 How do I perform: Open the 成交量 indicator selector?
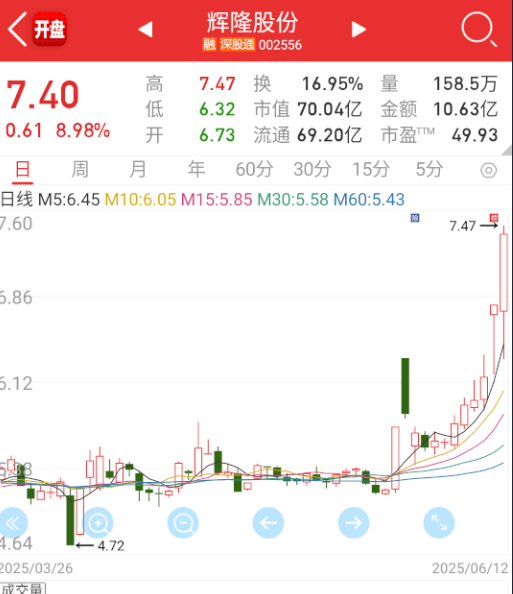(23, 588)
